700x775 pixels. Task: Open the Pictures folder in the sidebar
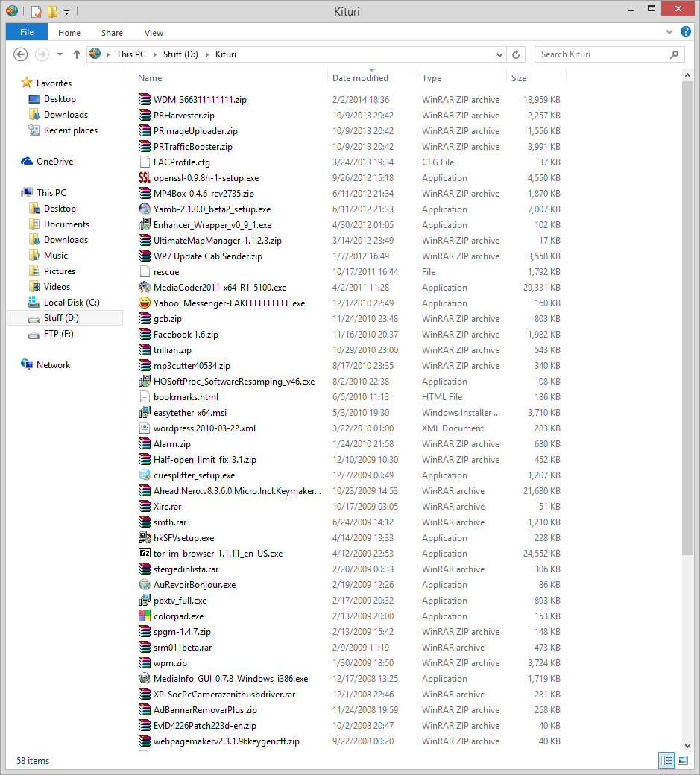click(x=60, y=271)
